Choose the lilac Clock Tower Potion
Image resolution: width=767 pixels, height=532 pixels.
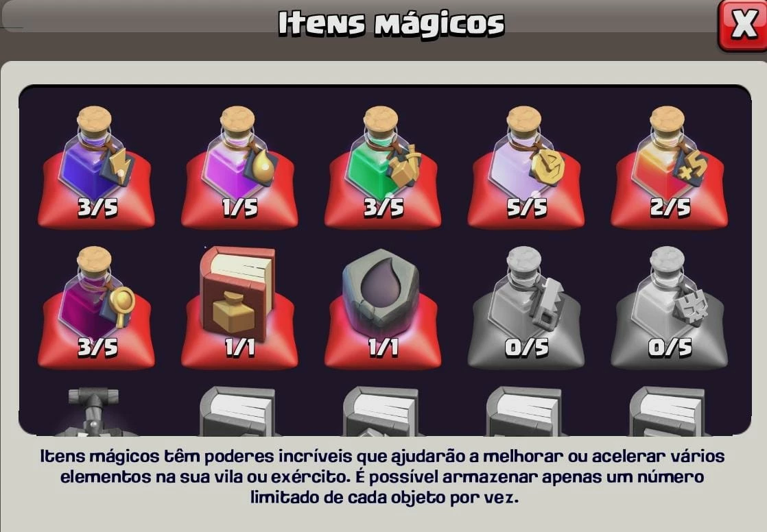click(526, 166)
